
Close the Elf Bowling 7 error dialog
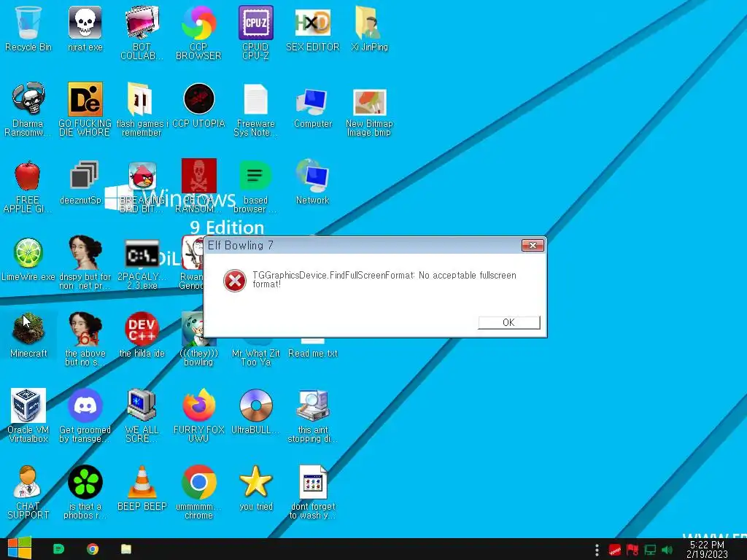point(533,245)
